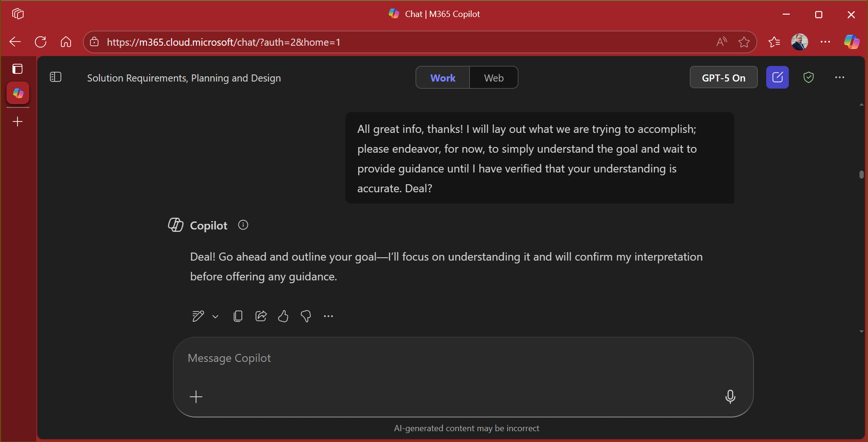Viewport: 868px width, 442px height.
Task: Open chat more options menu
Action: [x=840, y=77]
